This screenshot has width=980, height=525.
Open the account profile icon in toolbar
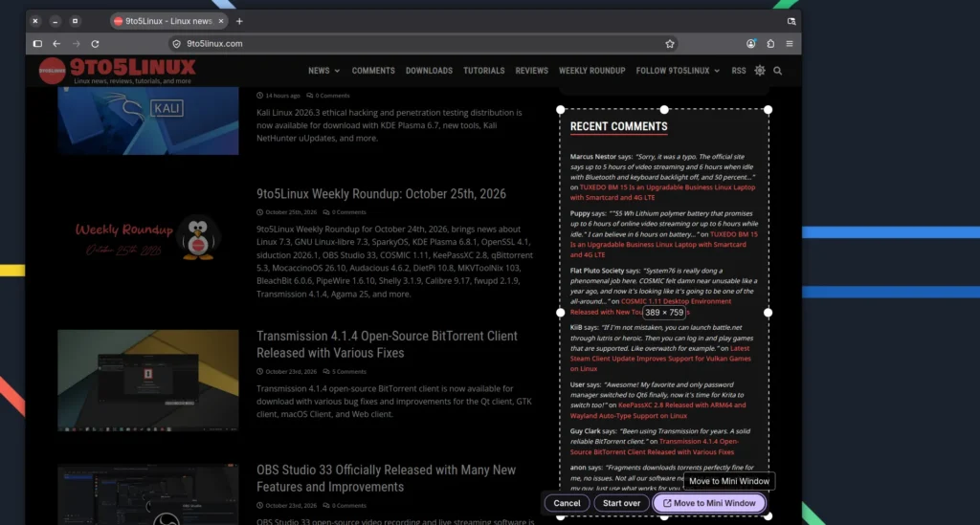point(750,44)
